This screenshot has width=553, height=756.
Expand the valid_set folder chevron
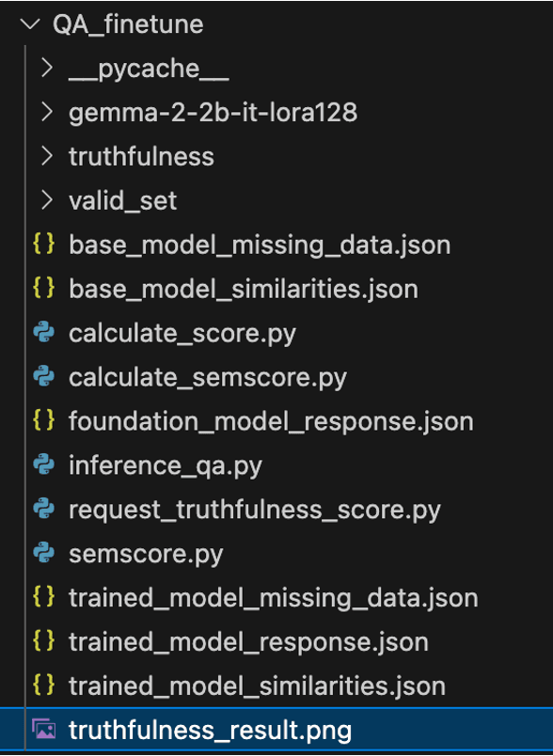[47, 200]
